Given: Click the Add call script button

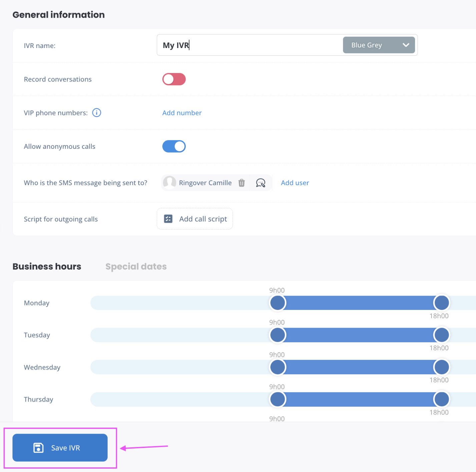Looking at the screenshot, I should (x=195, y=219).
